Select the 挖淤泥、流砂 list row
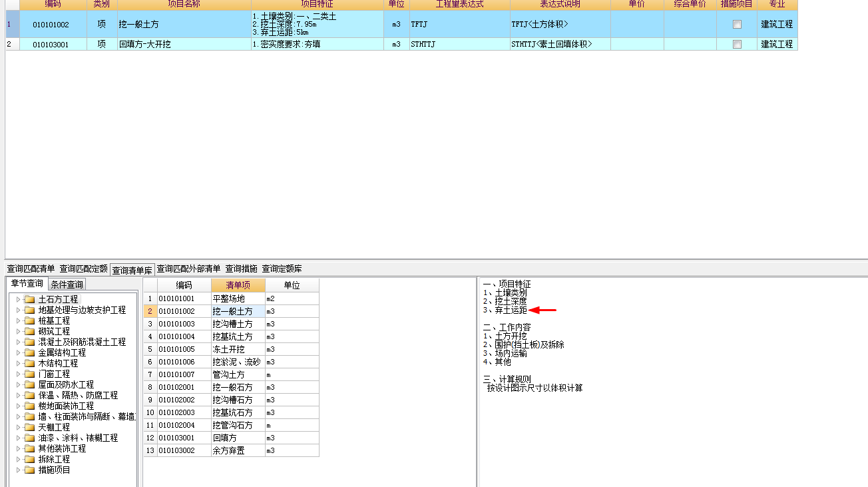868x487 pixels. click(x=232, y=362)
